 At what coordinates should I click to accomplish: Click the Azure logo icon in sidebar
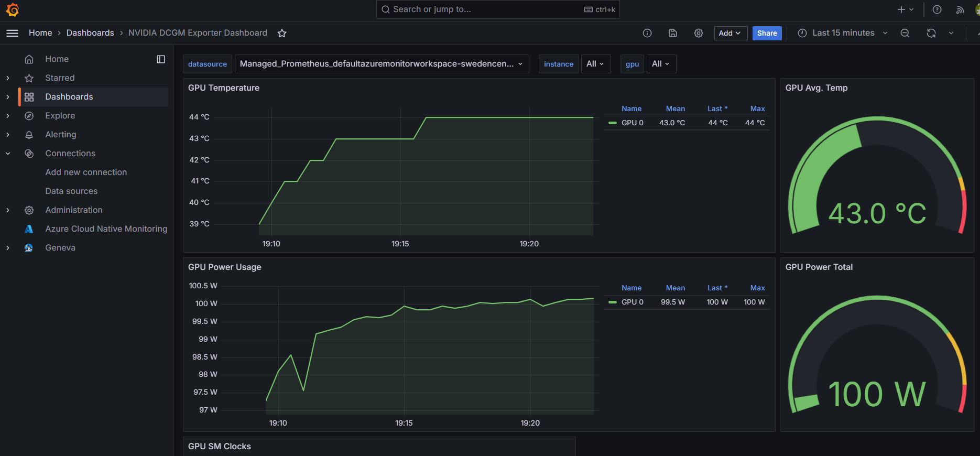click(x=29, y=229)
